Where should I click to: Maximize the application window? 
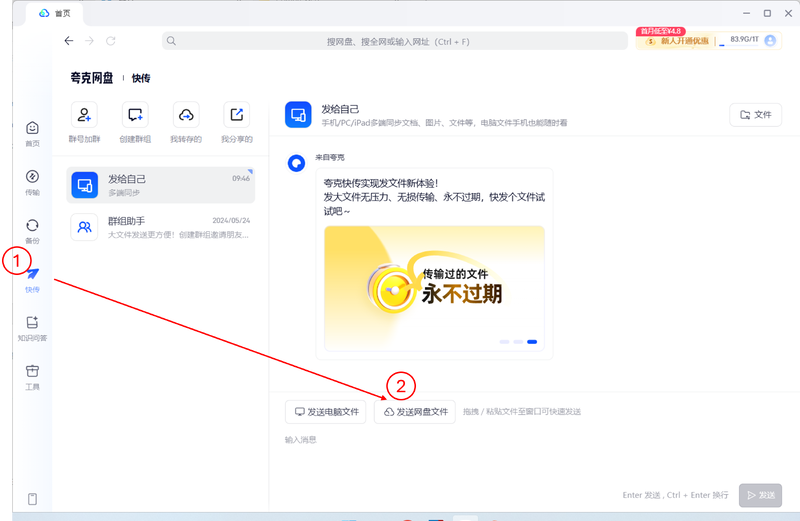[x=767, y=13]
